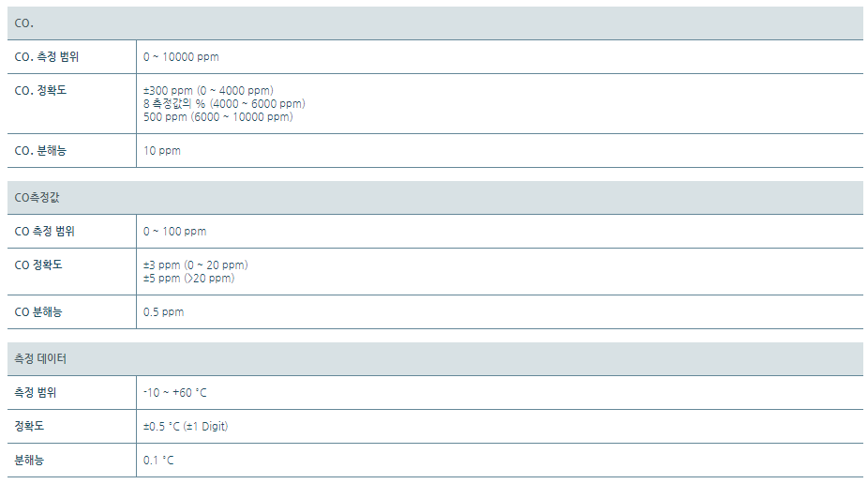Screen dimensions: 868x484
Task: Select the "±0.5 °C (±1 Digit)" accuracy value
Action: tap(186, 427)
